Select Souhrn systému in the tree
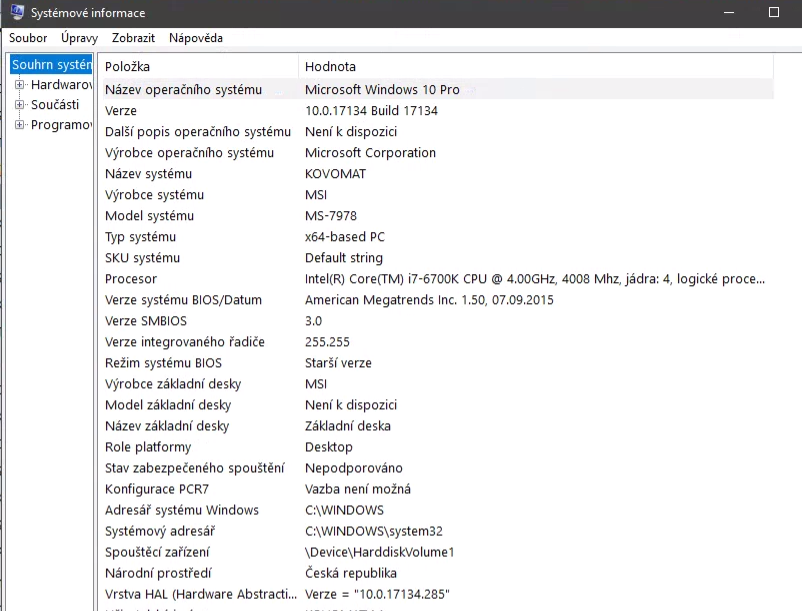 (52, 65)
